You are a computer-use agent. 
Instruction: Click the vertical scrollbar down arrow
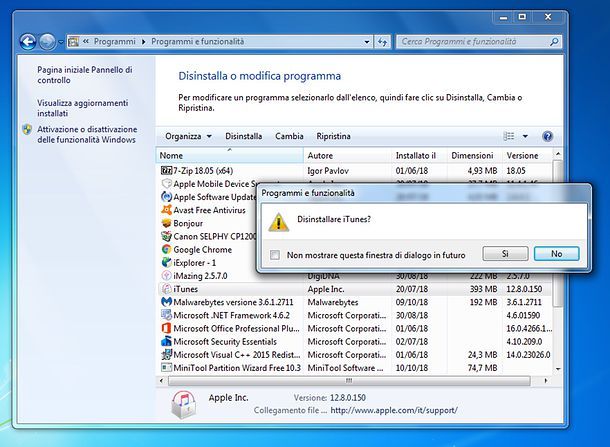pos(558,368)
